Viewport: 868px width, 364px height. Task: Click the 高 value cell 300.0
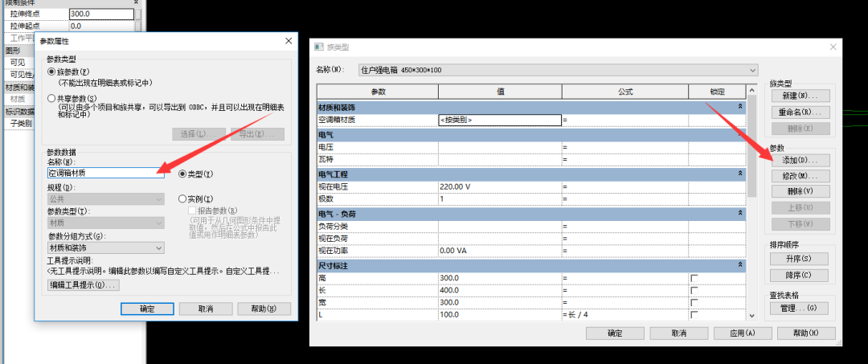(500, 278)
